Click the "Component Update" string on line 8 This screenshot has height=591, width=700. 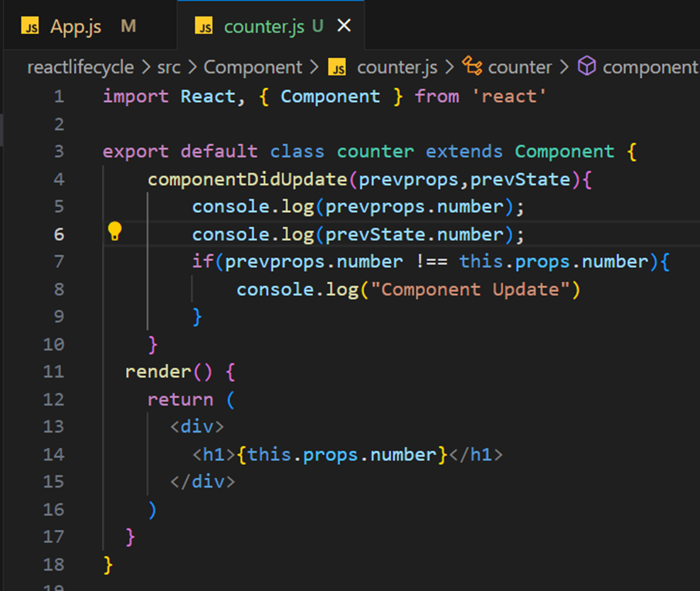[470, 290]
